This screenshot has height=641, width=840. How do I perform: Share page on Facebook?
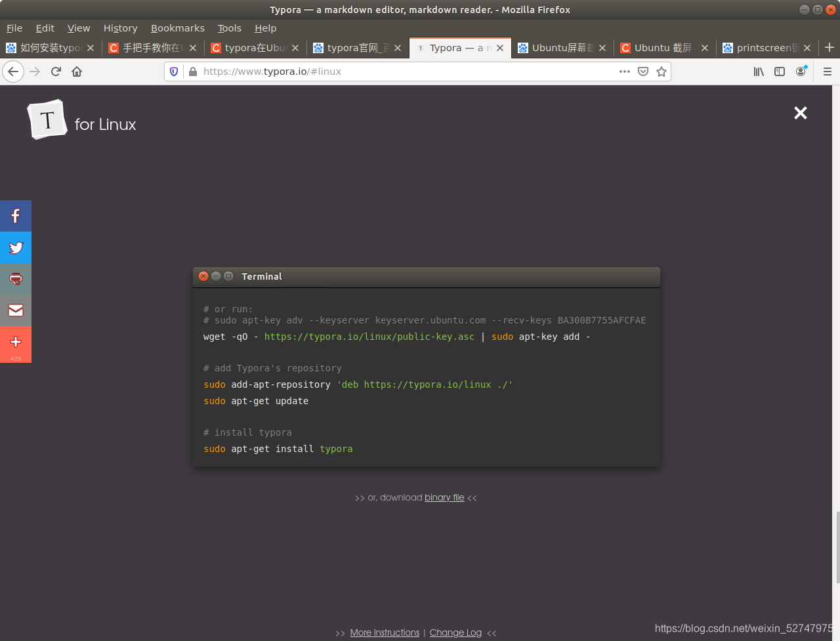coord(16,216)
